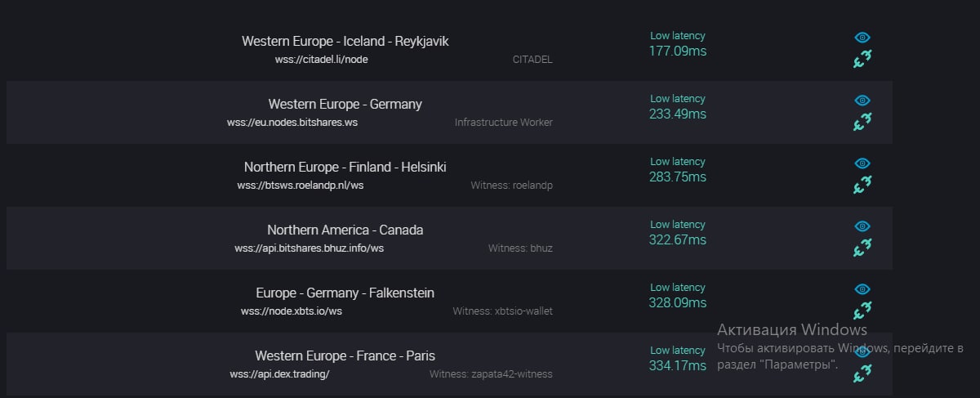Hide the Helsinki roelandp node with eye icon
This screenshot has width=980, height=398.
(x=862, y=163)
